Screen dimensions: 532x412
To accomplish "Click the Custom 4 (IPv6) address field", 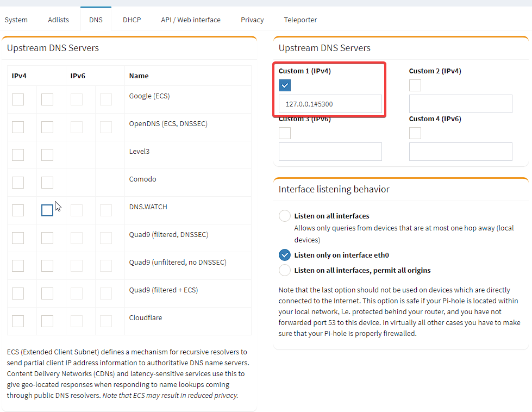I will pyautogui.click(x=460, y=152).
